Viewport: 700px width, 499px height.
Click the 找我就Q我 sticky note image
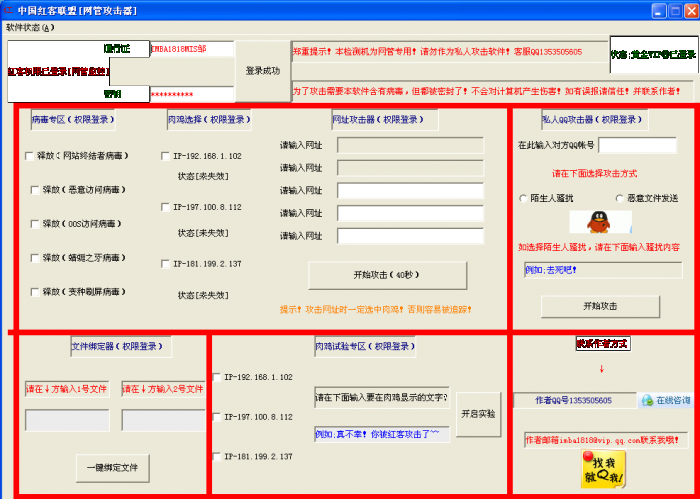pyautogui.click(x=604, y=469)
